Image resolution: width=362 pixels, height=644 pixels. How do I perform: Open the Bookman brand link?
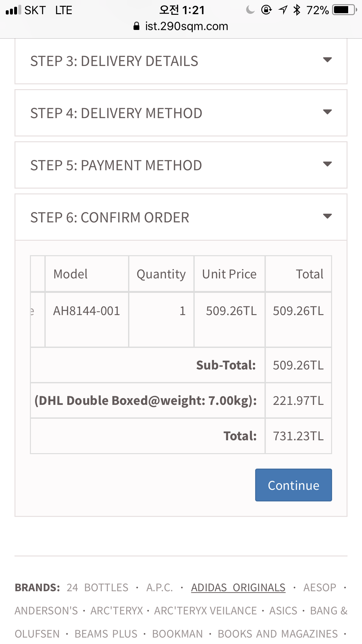tap(177, 634)
